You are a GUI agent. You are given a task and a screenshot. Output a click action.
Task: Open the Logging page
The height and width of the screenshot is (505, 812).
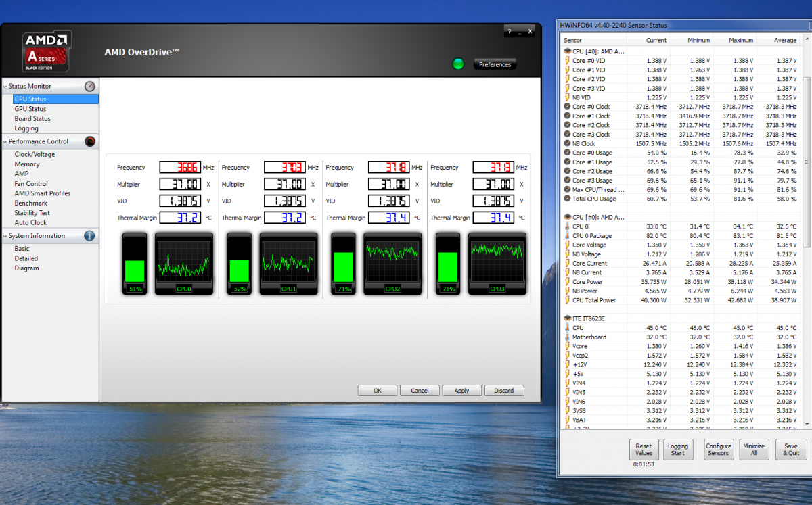click(x=26, y=128)
